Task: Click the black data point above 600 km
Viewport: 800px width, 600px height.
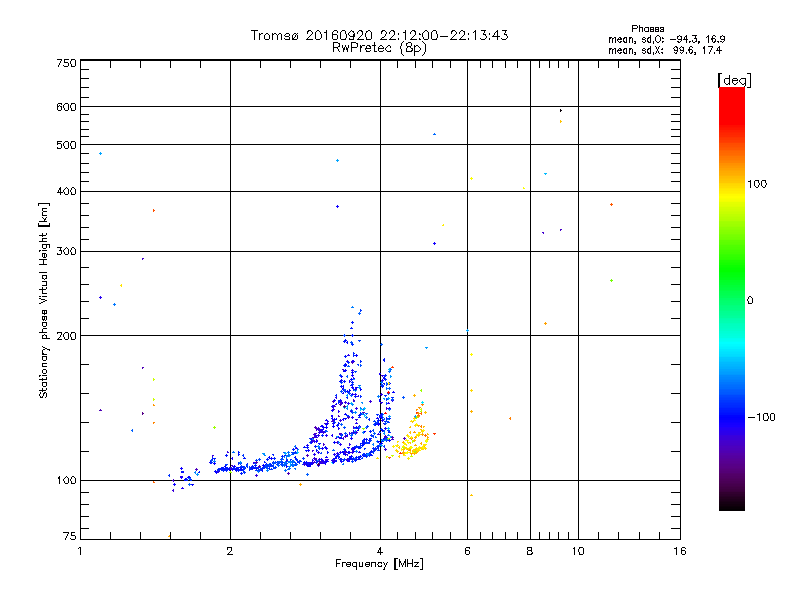Action: [561, 110]
